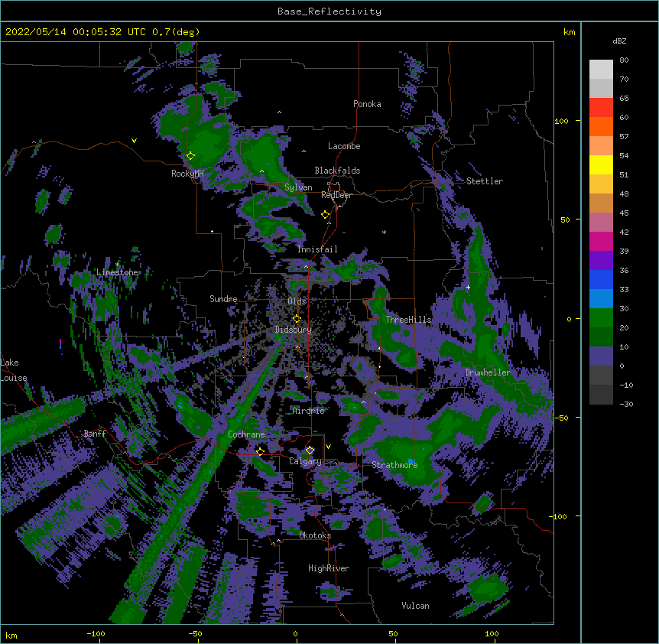Click the white swatch between 80 and 70
This screenshot has height=644, width=659.
tap(601, 70)
